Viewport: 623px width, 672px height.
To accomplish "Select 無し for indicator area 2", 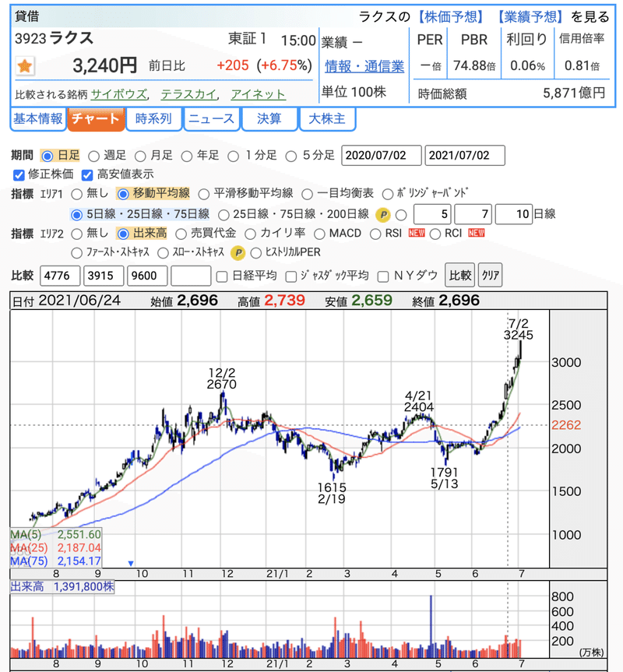I will coord(76,234).
